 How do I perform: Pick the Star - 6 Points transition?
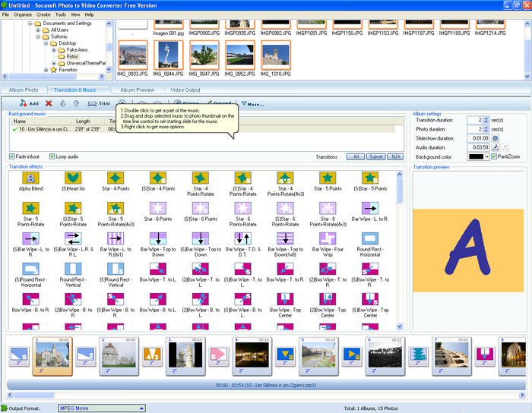[158, 212]
